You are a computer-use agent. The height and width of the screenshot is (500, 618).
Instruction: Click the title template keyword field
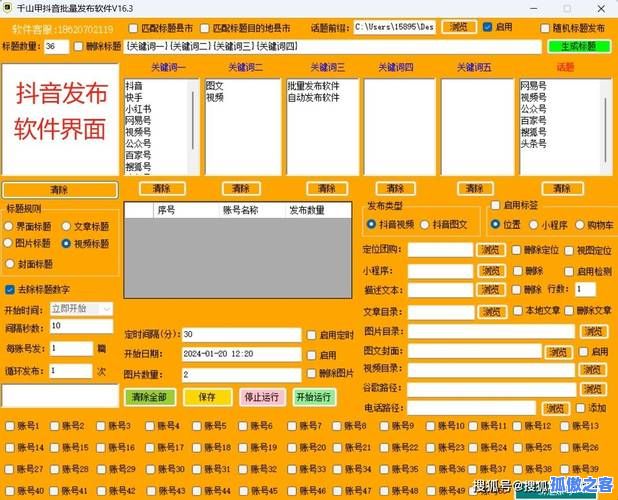pyautogui.click(x=333, y=46)
